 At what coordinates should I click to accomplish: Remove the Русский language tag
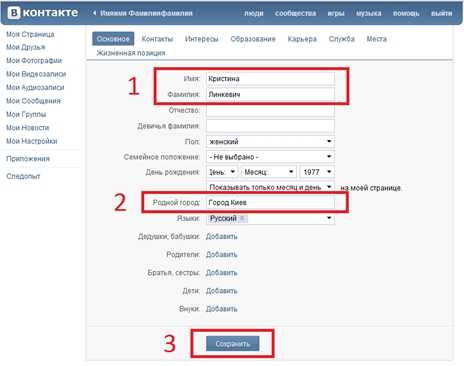[242, 218]
